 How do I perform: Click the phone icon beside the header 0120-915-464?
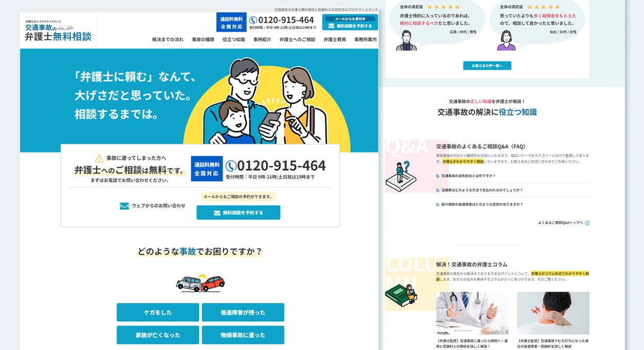(x=253, y=20)
